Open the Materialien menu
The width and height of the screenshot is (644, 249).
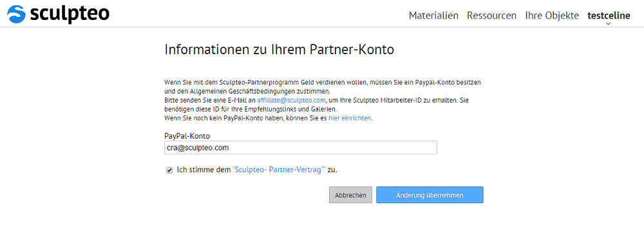pyautogui.click(x=433, y=15)
